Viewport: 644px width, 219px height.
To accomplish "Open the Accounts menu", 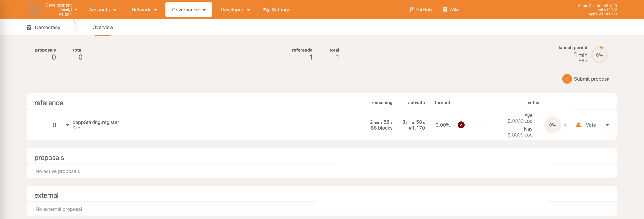I will pyautogui.click(x=102, y=10).
